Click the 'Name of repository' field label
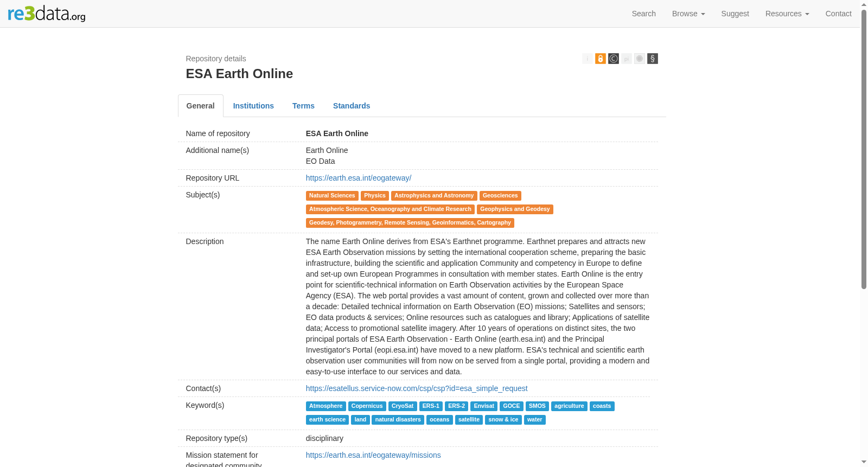868x467 pixels. coord(218,133)
